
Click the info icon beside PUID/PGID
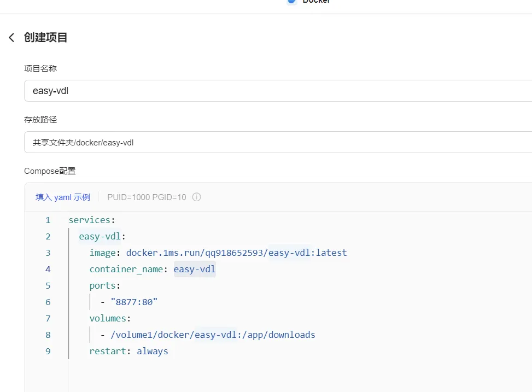[x=196, y=197]
